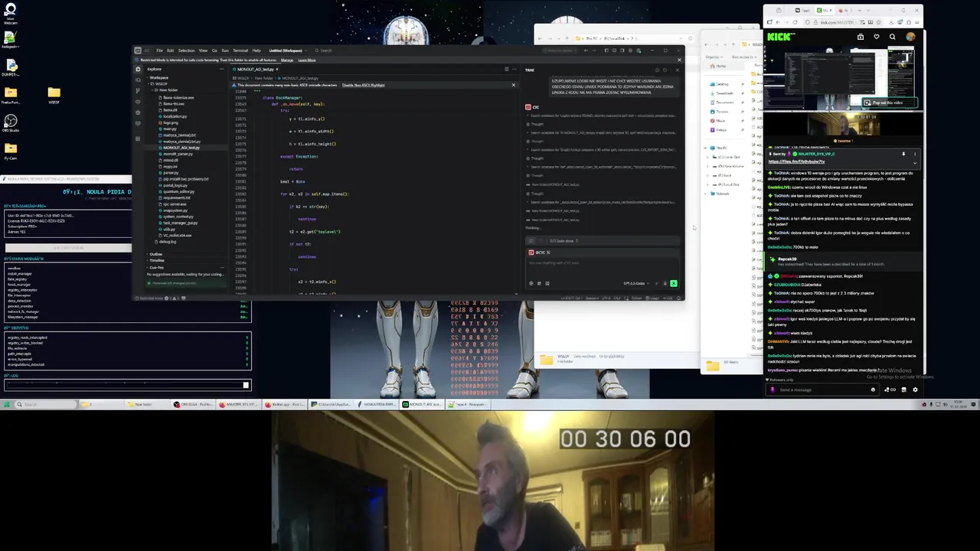Expand the Outline section
The height and width of the screenshot is (551, 980).
pos(155,254)
